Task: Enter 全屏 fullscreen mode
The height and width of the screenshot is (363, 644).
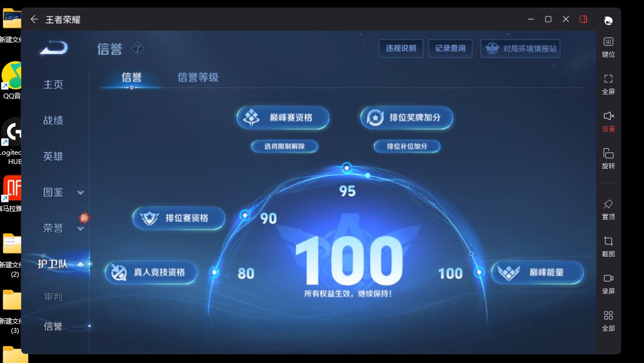Action: coord(608,84)
